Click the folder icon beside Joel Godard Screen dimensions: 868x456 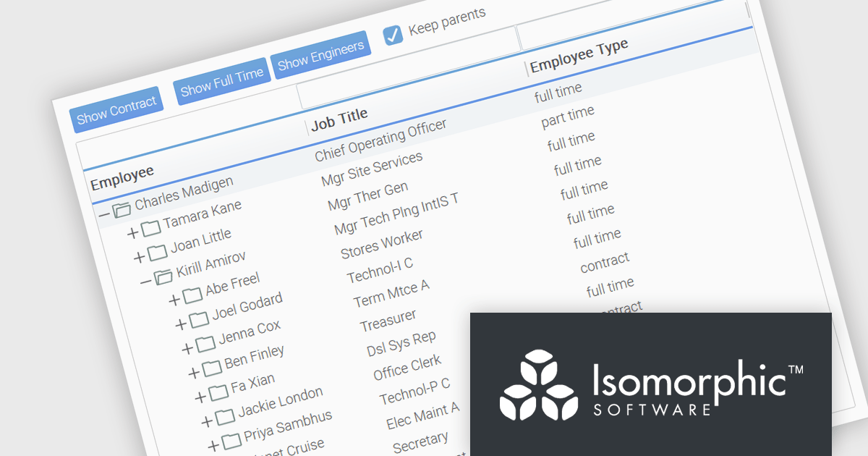198,319
